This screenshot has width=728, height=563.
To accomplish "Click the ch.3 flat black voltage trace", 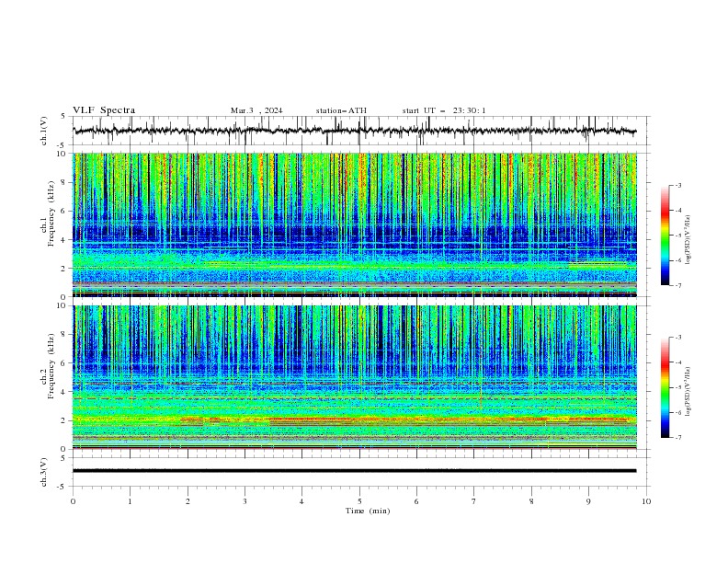I will click(354, 471).
